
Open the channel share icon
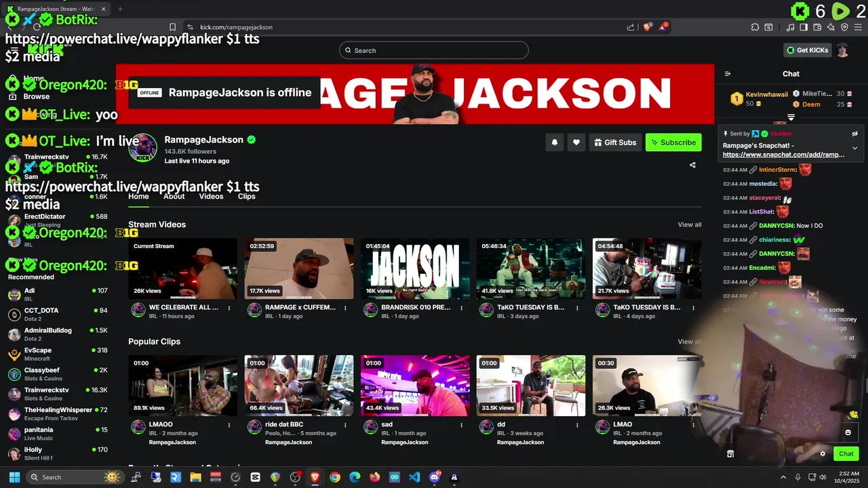click(x=692, y=165)
